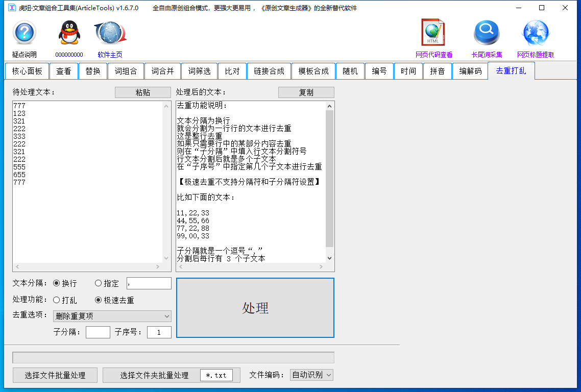Launch the 网页代码查看 HTML icon
Viewport: 581px width, 392px height.
(x=433, y=32)
